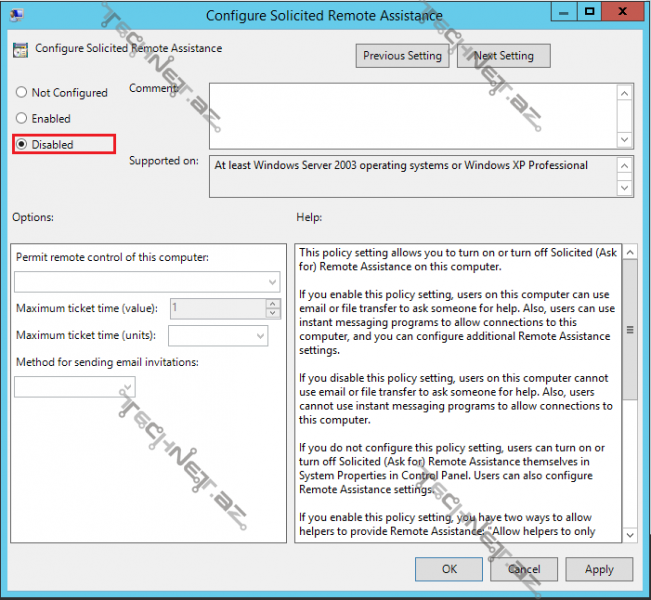Click the Help text scrollbar thumb
Viewport: 651px width, 600px height.
pos(628,330)
